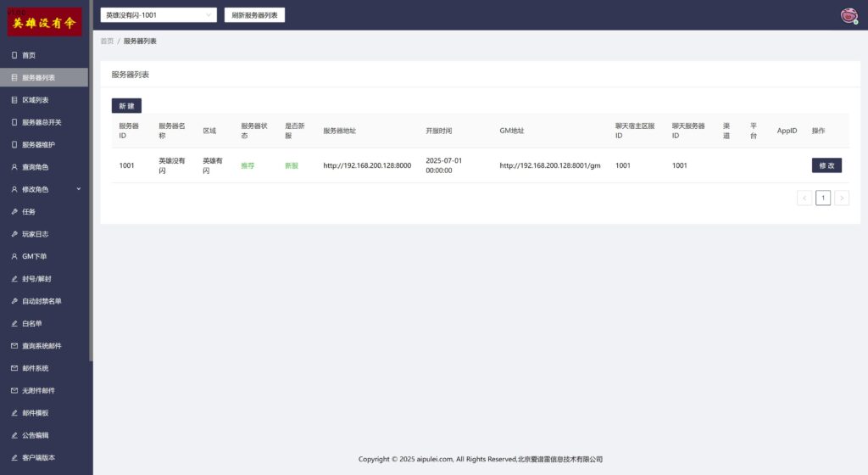This screenshot has width=868, height=475.
Task: Open the 英雄没有闪-1001 server dropdown
Action: tap(159, 15)
